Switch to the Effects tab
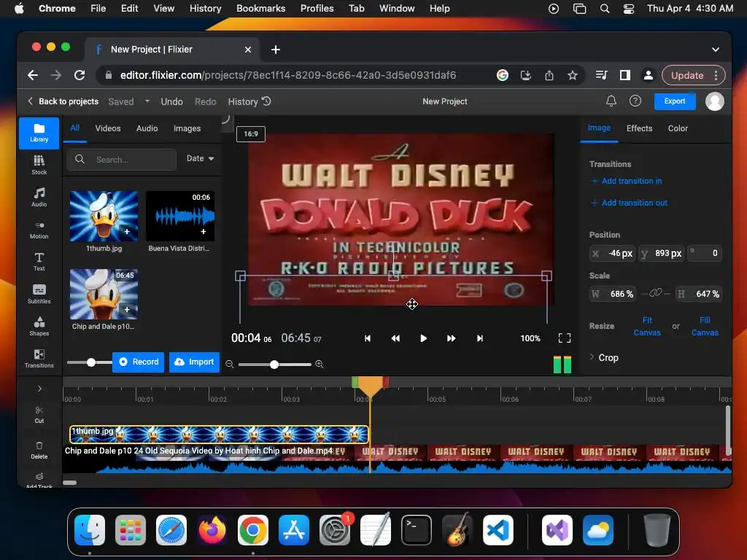This screenshot has height=560, width=747. click(639, 128)
